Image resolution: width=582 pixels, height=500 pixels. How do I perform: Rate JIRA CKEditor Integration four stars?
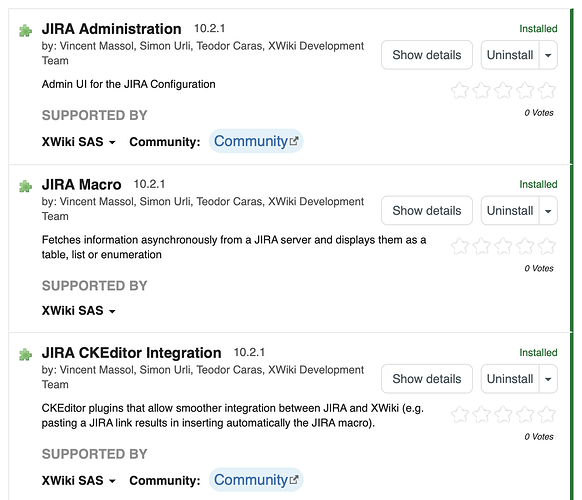[x=525, y=414]
